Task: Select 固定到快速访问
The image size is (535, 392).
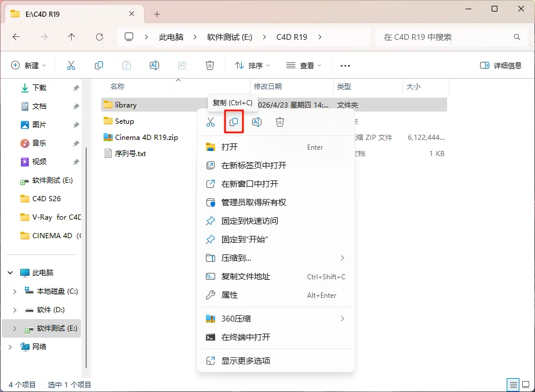Action: click(276, 221)
